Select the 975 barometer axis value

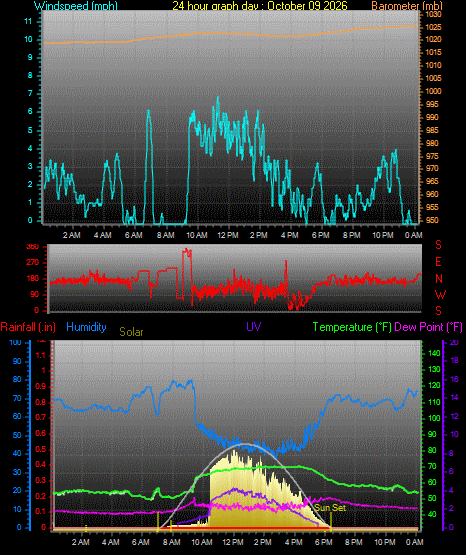[432, 156]
